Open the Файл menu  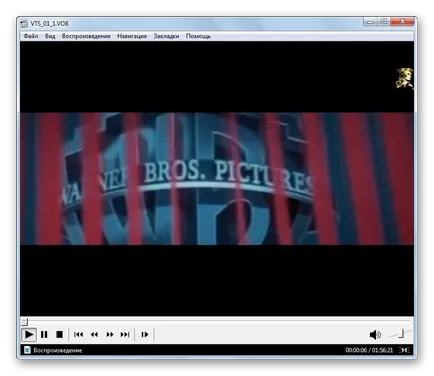tap(31, 36)
